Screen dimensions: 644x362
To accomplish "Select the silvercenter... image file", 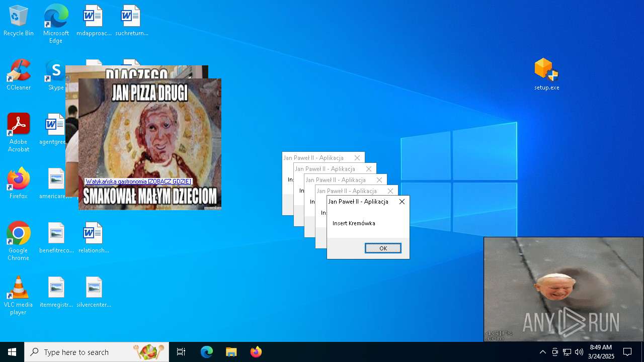I will click(x=94, y=293).
